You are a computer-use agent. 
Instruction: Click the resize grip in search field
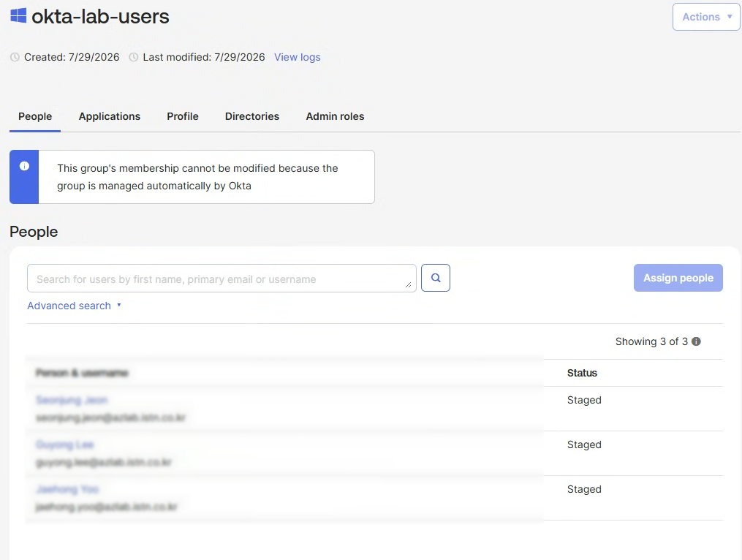point(409,284)
